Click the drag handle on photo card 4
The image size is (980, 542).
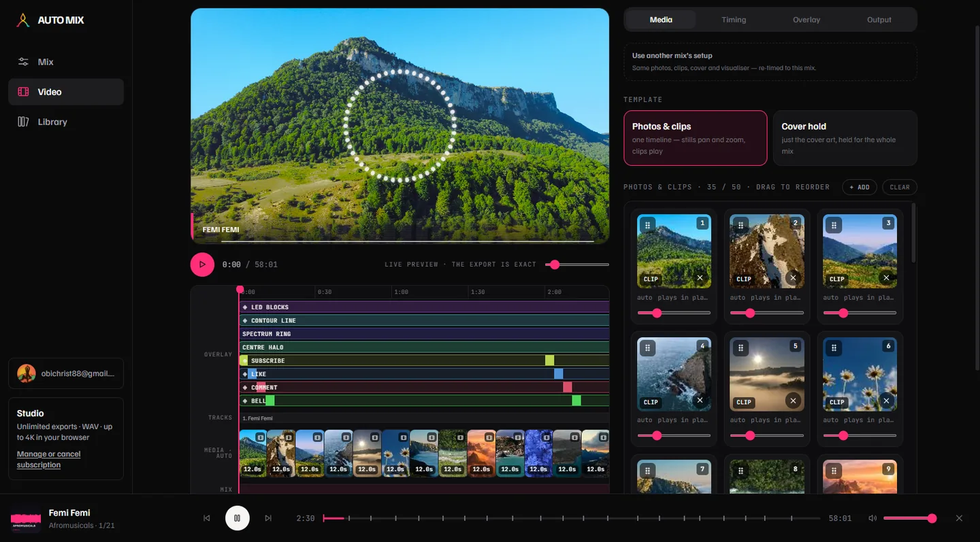647,348
